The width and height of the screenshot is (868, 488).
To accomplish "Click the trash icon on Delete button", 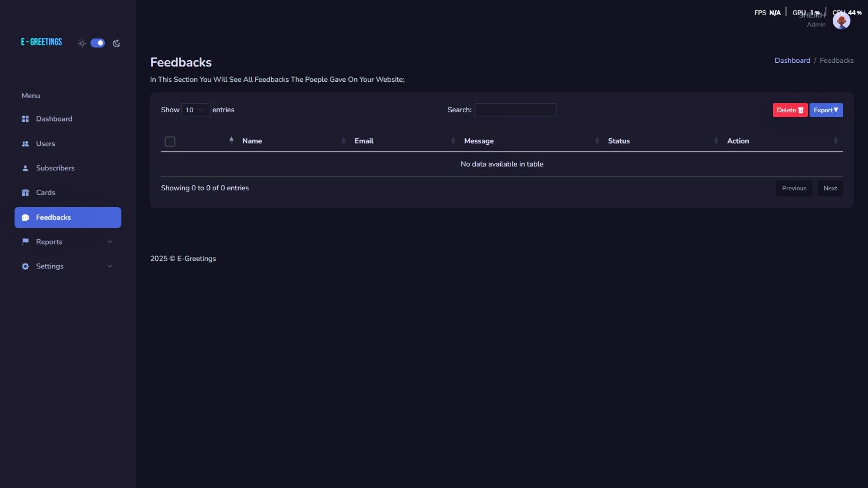I will point(801,110).
